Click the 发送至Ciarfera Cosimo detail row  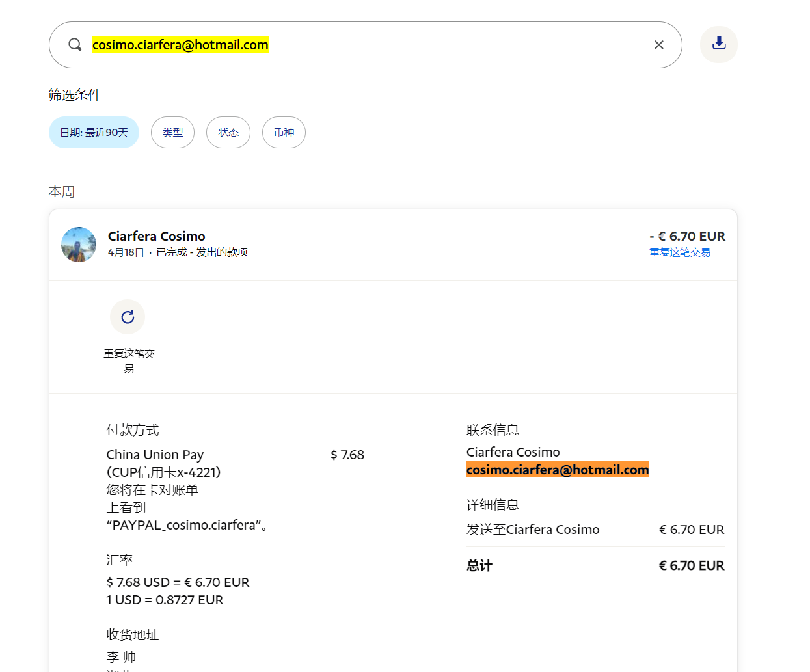(x=533, y=530)
